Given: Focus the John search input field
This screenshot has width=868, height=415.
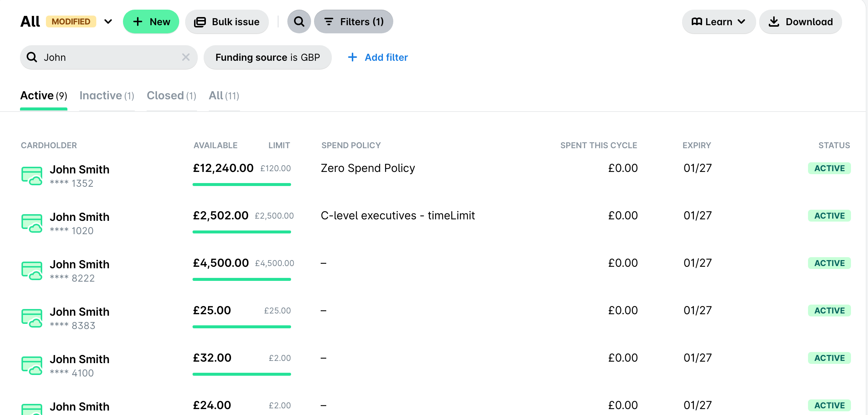Looking at the screenshot, I should 109,57.
